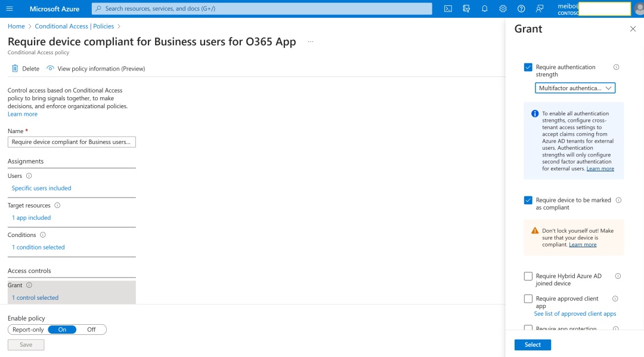The image size is (644, 357).
Task: Click the info icon next to Conditions
Action: click(x=43, y=235)
